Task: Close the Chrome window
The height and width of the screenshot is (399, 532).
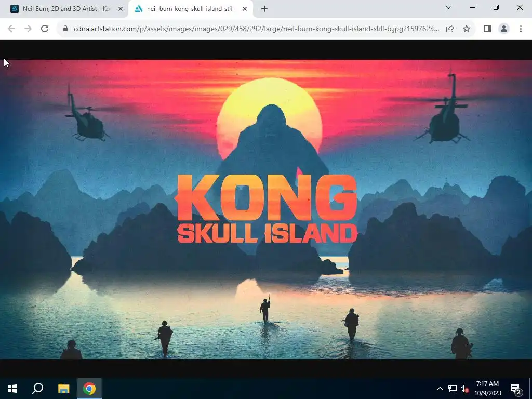Action: tap(520, 7)
